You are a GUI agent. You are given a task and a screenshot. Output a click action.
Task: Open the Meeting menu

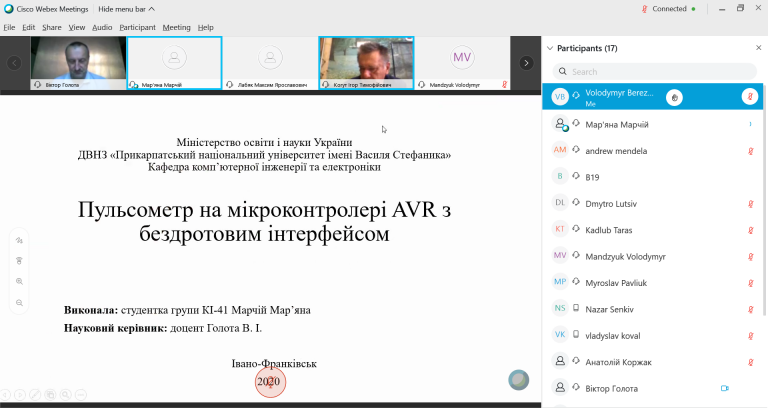[176, 27]
